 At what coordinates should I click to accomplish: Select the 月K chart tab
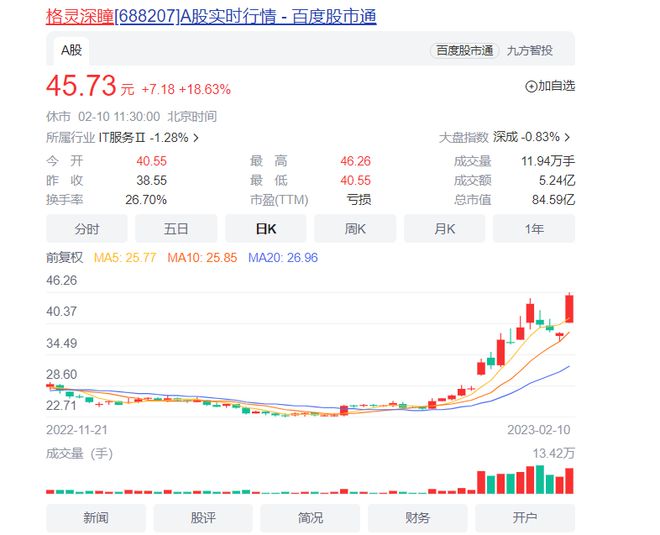[x=444, y=229]
